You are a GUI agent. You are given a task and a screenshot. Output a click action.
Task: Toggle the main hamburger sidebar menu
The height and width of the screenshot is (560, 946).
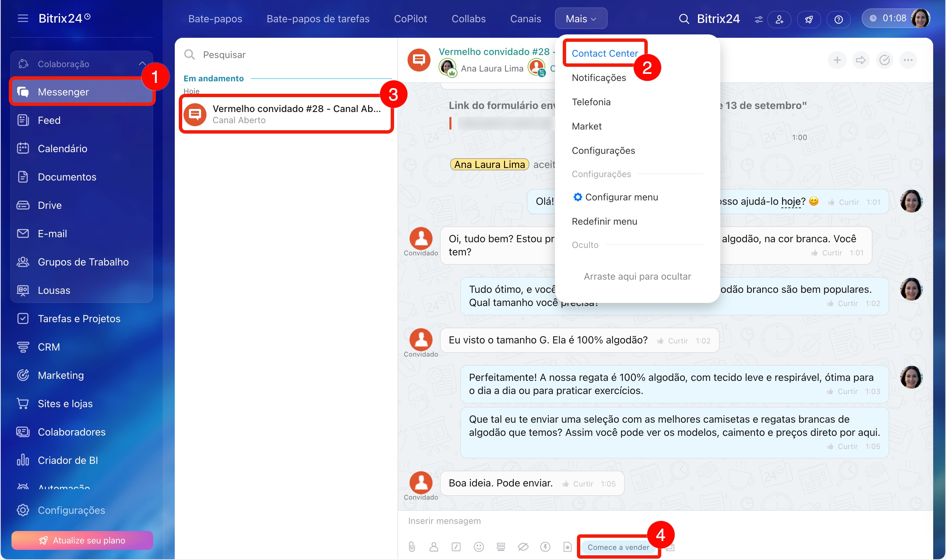click(x=23, y=18)
